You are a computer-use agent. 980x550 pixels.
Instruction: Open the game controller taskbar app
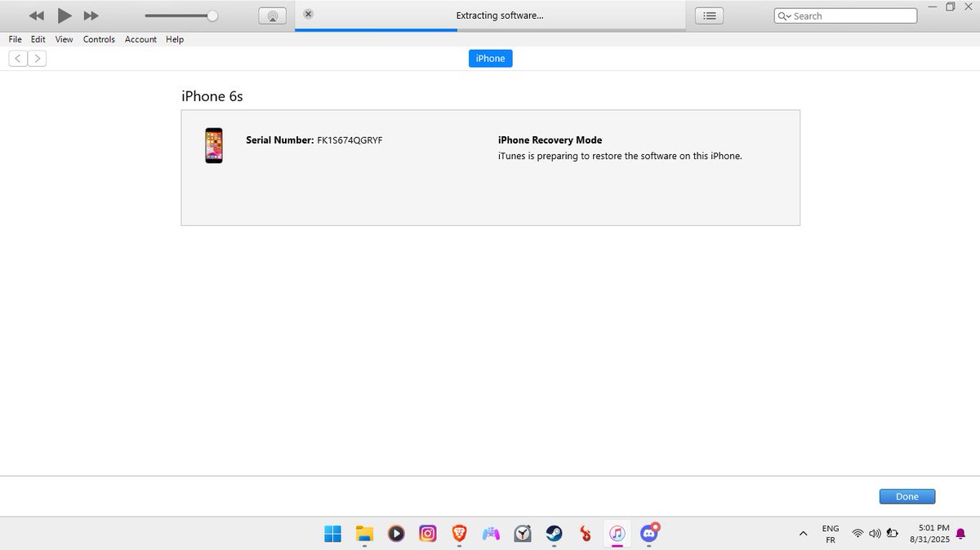491,534
